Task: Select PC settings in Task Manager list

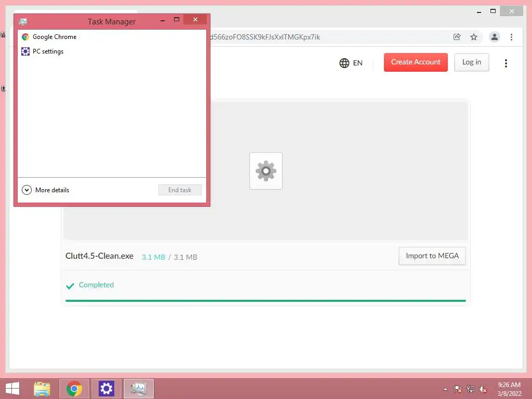Action: coord(112,51)
